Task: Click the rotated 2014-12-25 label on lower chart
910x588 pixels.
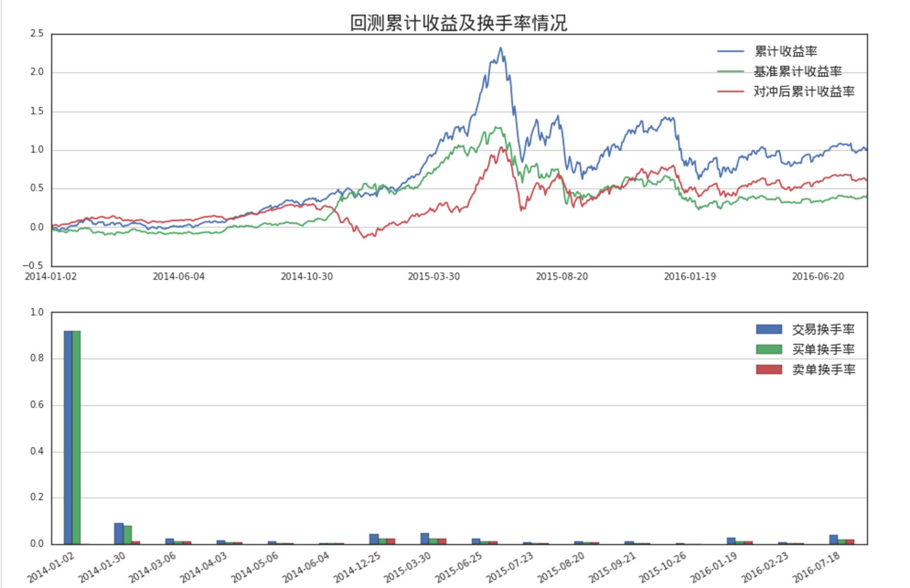Action: click(357, 567)
